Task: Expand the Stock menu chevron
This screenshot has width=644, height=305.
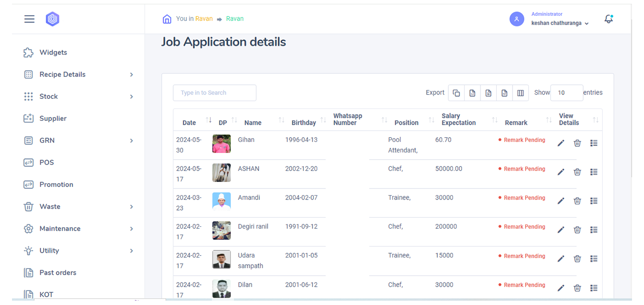Action: [131, 97]
